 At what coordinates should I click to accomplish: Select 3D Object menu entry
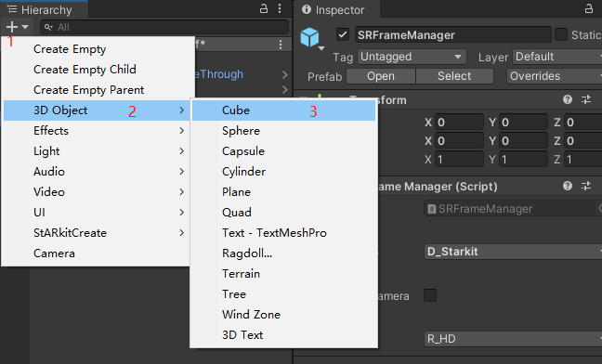click(x=97, y=110)
